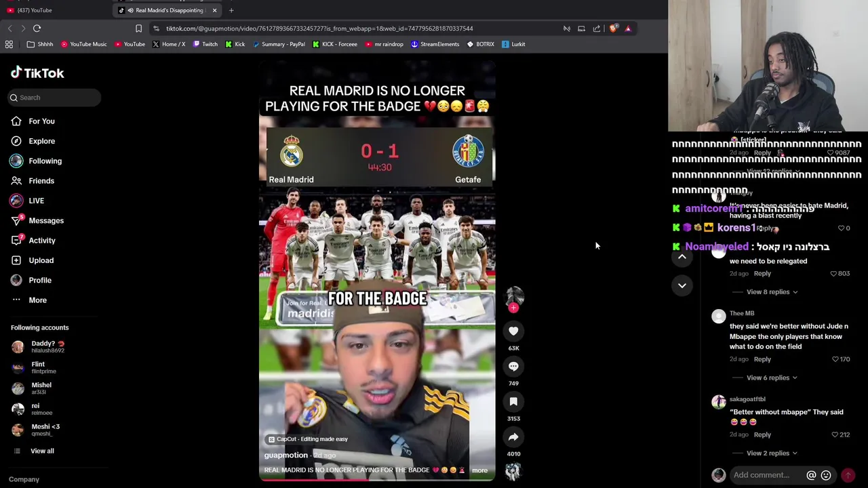This screenshot has height=488, width=868.
Task: Click the bookmark page icon in toolbar
Action: 138,28
